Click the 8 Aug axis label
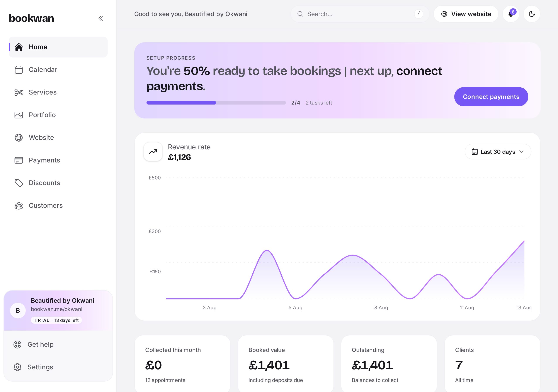 point(381,308)
